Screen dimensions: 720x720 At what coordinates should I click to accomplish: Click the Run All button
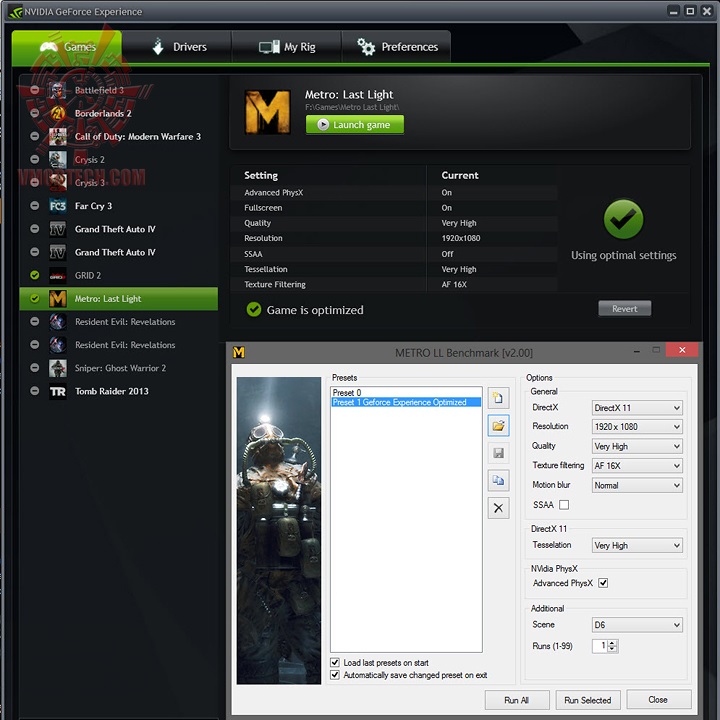(517, 700)
